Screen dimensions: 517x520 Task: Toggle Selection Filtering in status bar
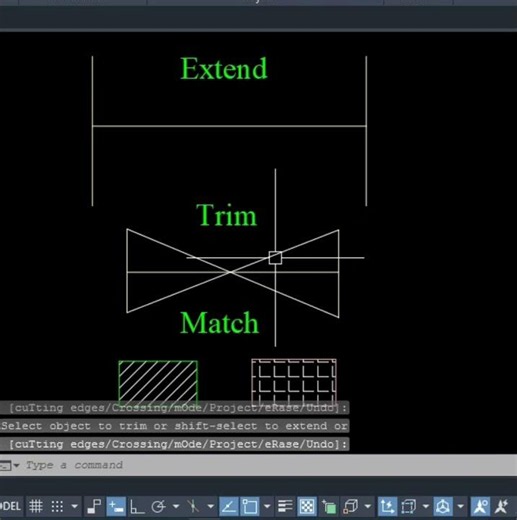click(x=409, y=507)
